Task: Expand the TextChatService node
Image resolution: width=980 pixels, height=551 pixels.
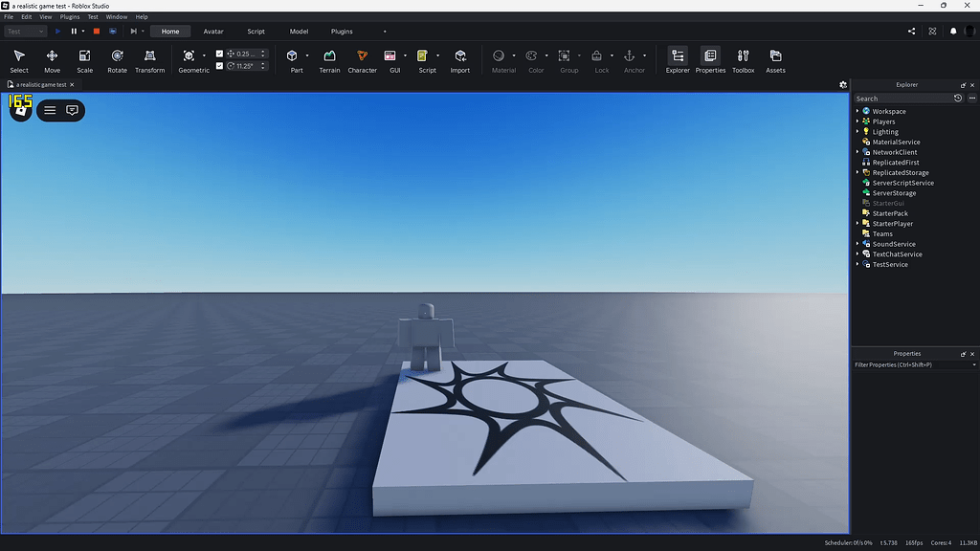Action: click(857, 254)
